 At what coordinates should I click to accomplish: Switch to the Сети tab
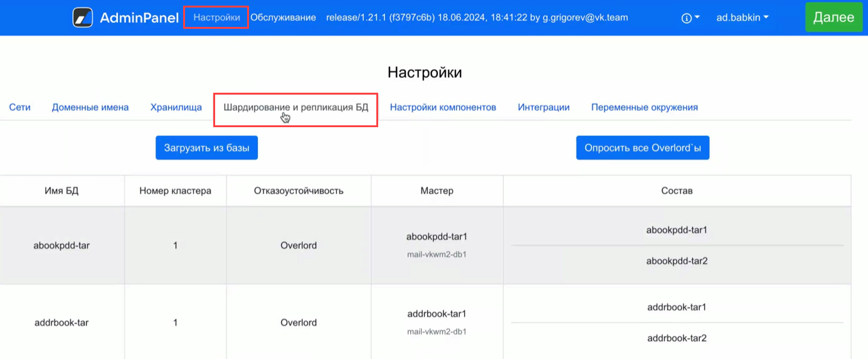click(19, 107)
